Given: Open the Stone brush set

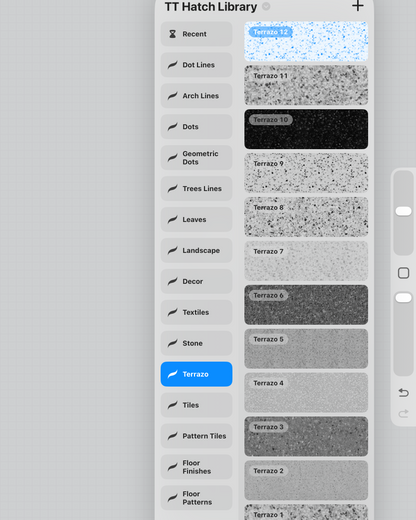Looking at the screenshot, I should [196, 343].
